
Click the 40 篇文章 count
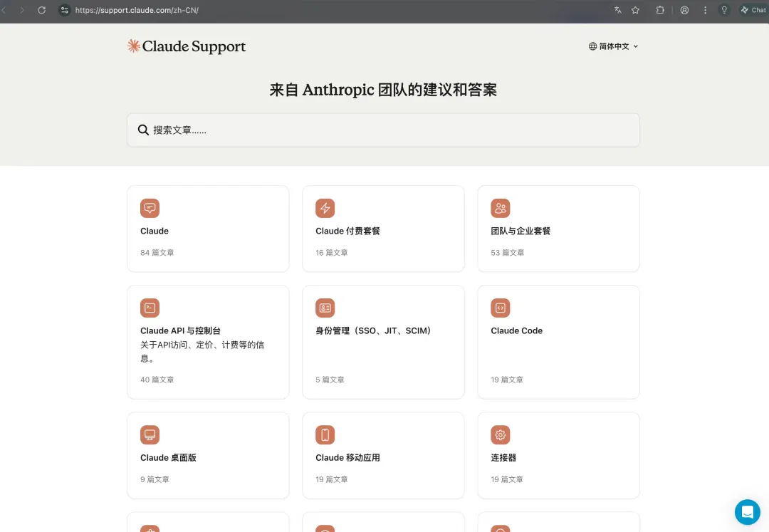point(157,380)
